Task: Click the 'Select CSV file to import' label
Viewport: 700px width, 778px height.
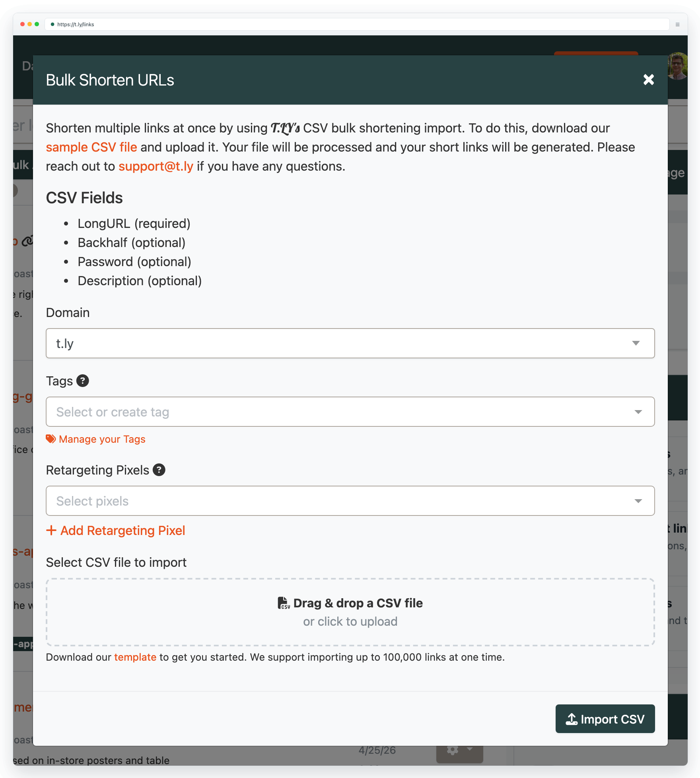Action: pos(116,562)
